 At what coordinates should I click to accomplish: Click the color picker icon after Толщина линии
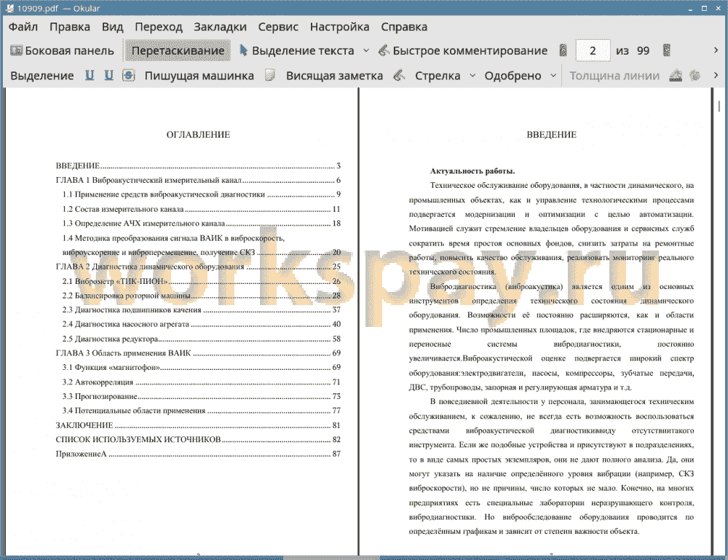[x=676, y=75]
